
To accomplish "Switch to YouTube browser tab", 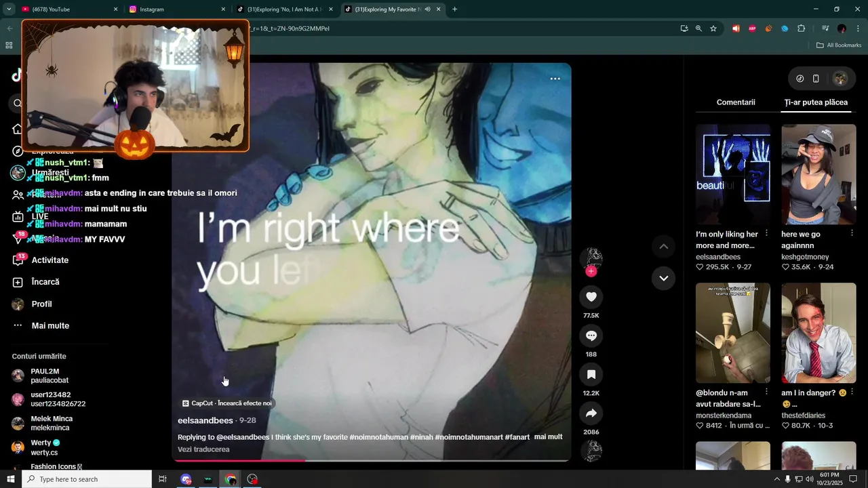I will 69,9.
